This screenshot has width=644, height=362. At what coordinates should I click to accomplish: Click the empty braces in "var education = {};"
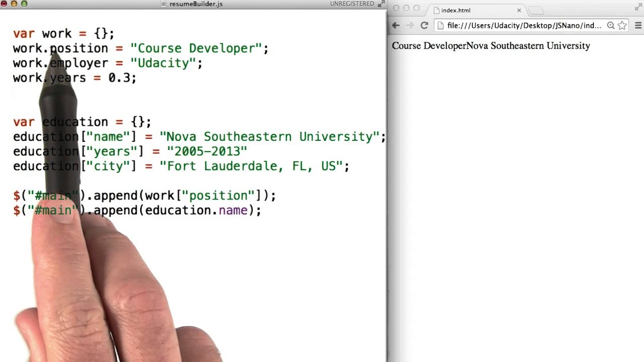click(137, 122)
